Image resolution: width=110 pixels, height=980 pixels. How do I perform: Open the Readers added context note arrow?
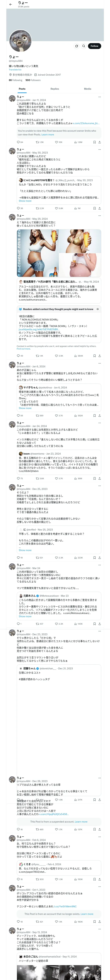[x=97, y=309]
